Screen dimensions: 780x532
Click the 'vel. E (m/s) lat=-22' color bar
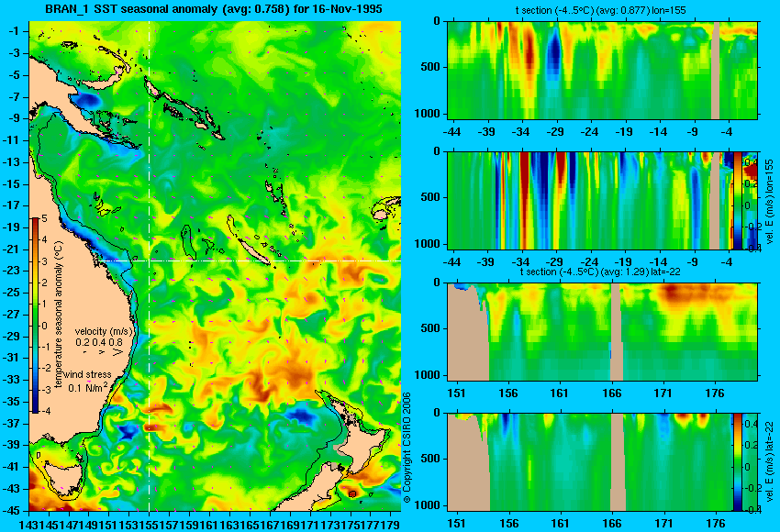pos(738,462)
